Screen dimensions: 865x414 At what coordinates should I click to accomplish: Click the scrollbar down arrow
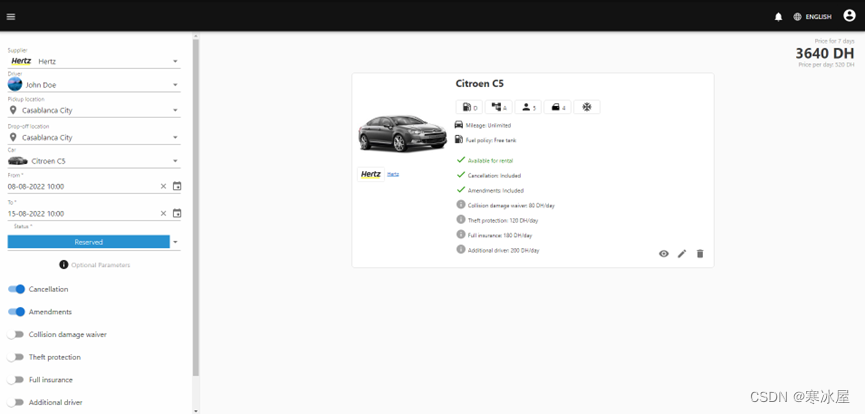196,410
